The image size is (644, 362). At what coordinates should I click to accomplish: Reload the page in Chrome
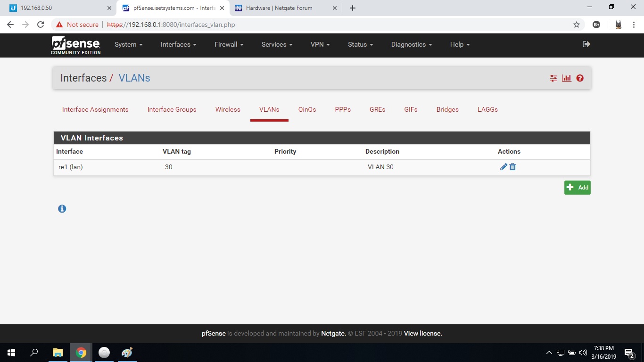point(41,25)
